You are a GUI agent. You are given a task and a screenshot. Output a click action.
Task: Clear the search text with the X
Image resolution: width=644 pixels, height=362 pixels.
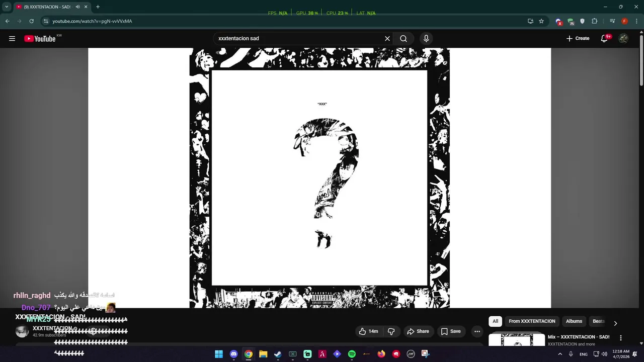(x=387, y=39)
